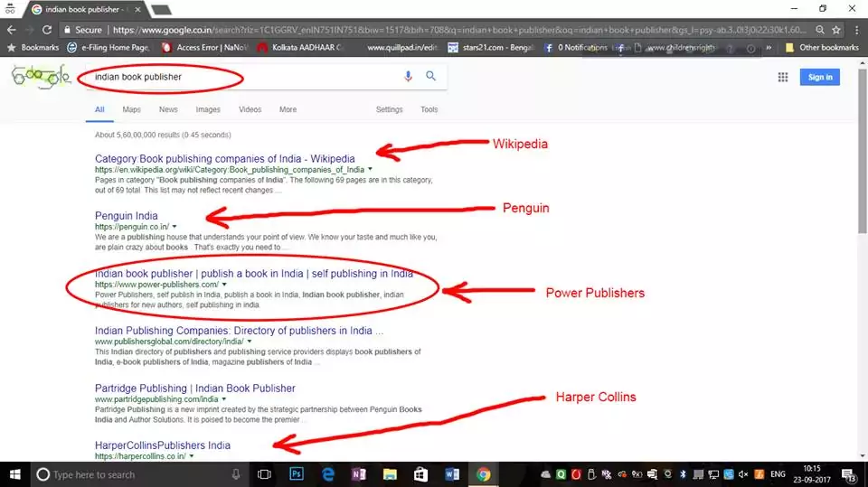Open OneNote from the taskbar

(359, 474)
